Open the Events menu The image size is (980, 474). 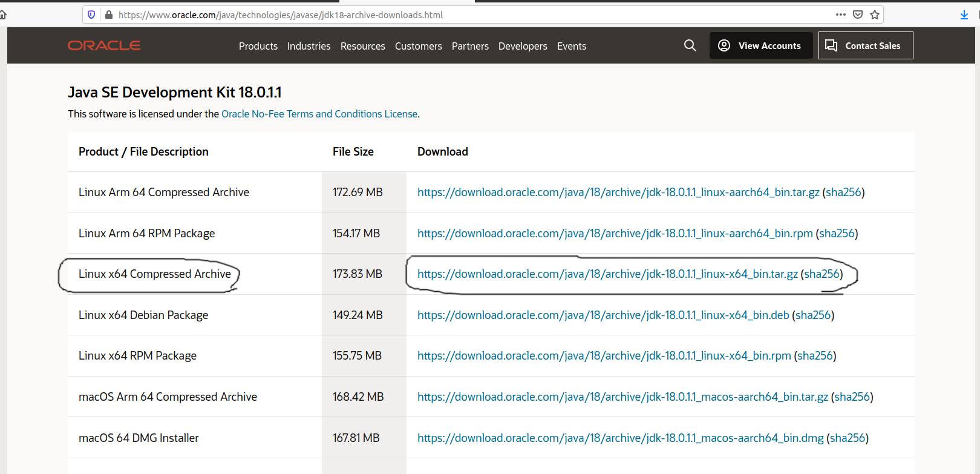click(x=572, y=46)
